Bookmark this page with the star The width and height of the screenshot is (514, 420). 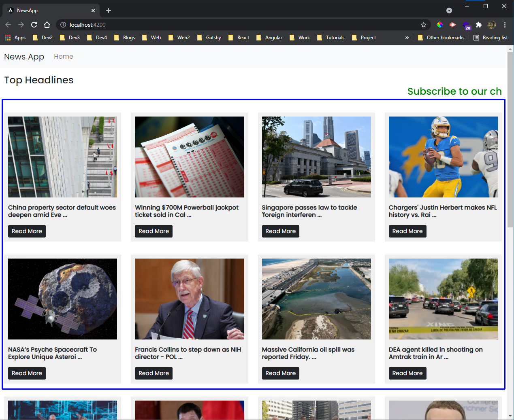coord(424,25)
